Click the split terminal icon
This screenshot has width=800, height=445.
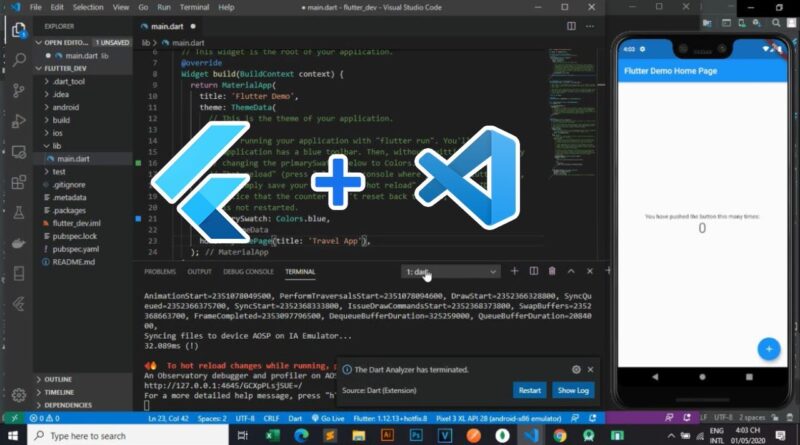533,271
